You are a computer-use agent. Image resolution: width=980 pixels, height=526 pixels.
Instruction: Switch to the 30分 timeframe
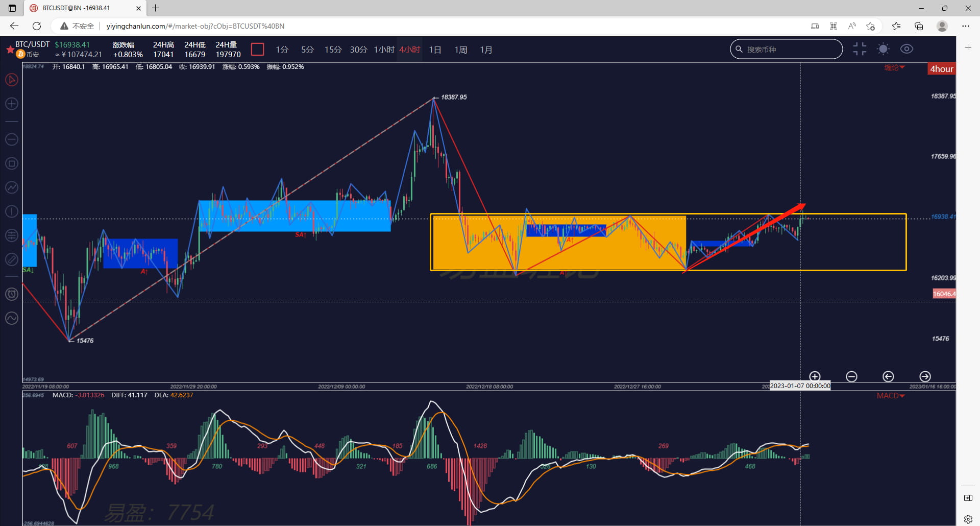pyautogui.click(x=358, y=50)
